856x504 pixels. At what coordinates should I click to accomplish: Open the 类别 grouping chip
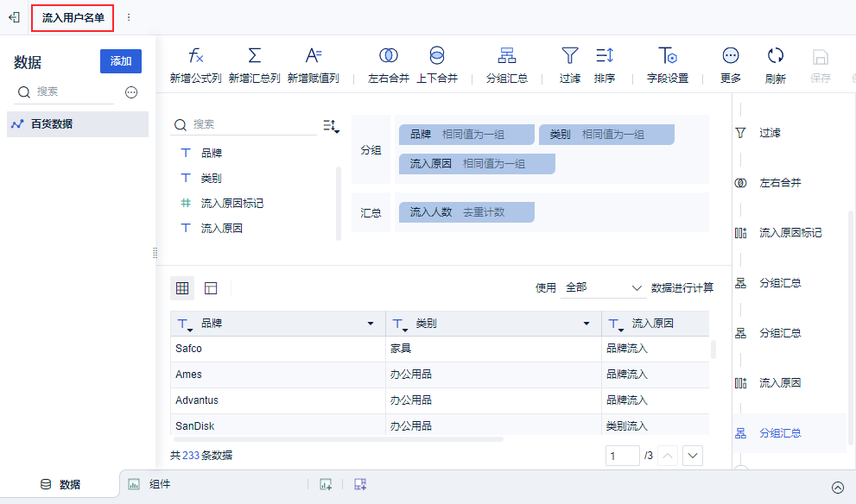[606, 134]
